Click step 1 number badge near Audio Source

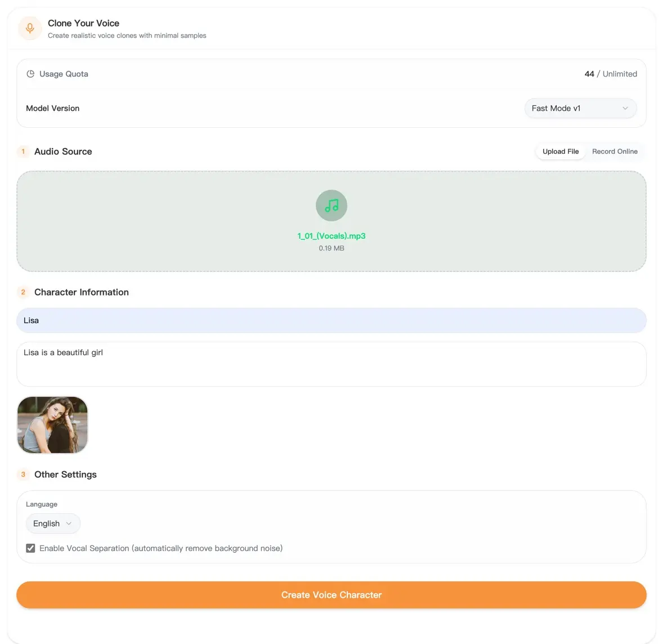pyautogui.click(x=23, y=151)
